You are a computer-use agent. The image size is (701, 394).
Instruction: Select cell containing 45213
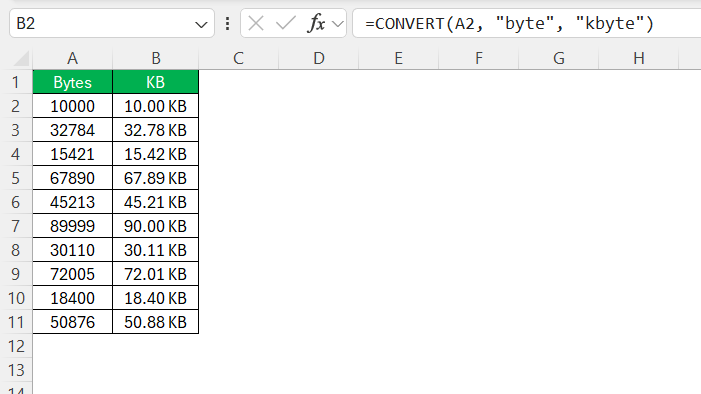pyautogui.click(x=72, y=202)
